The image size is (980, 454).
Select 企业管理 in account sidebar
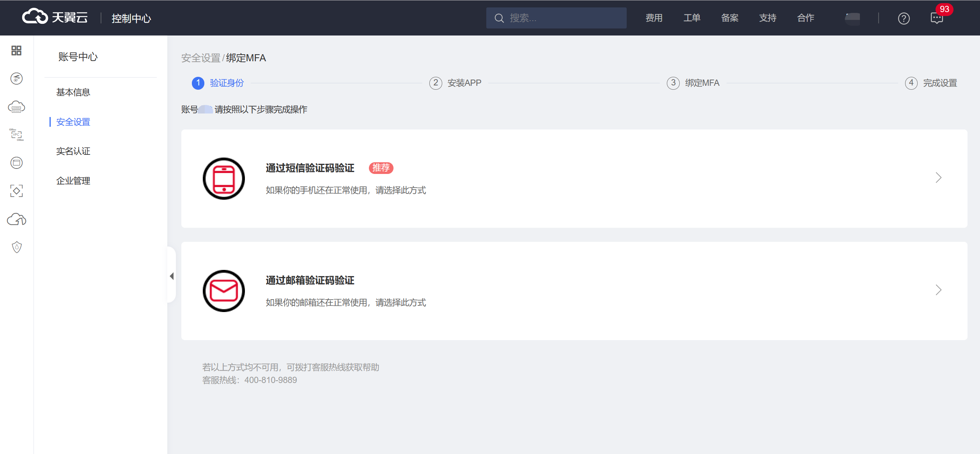click(x=73, y=181)
